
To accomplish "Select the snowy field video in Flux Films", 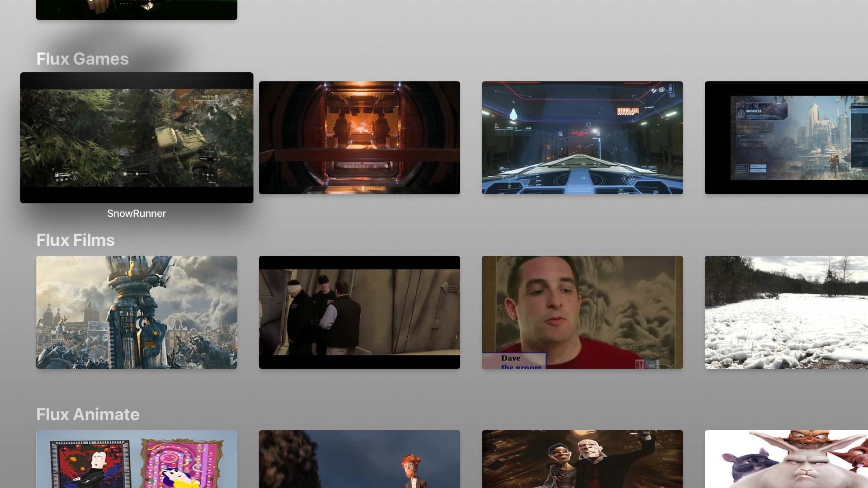I will (786, 312).
